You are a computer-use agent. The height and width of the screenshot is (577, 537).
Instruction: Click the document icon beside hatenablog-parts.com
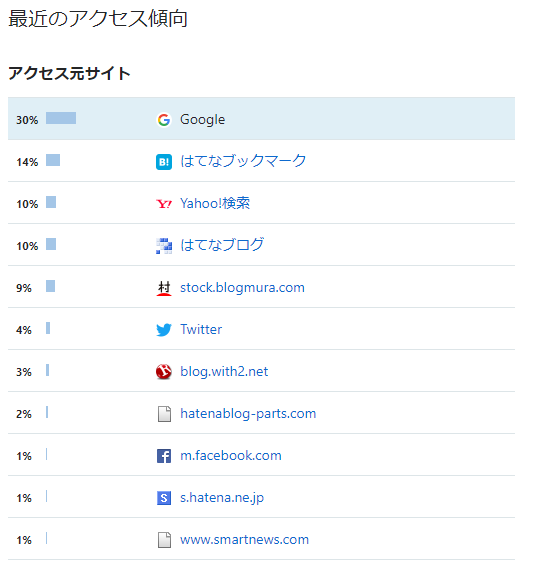pyautogui.click(x=164, y=414)
